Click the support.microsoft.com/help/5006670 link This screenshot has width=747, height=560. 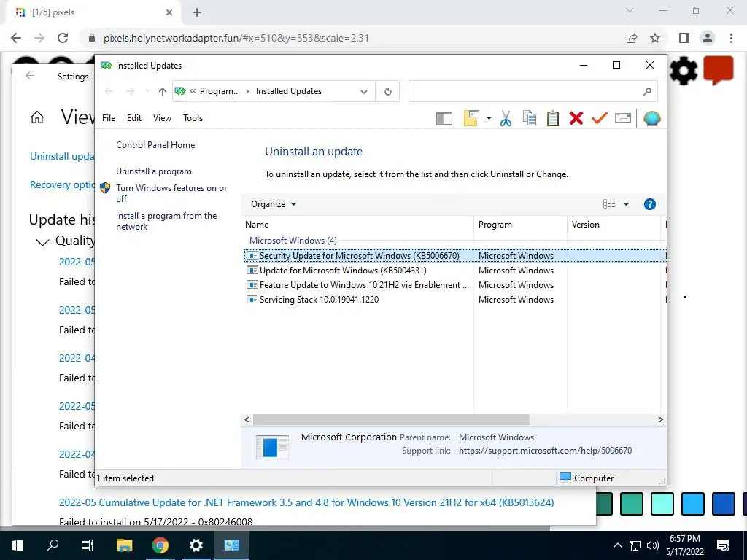click(545, 451)
